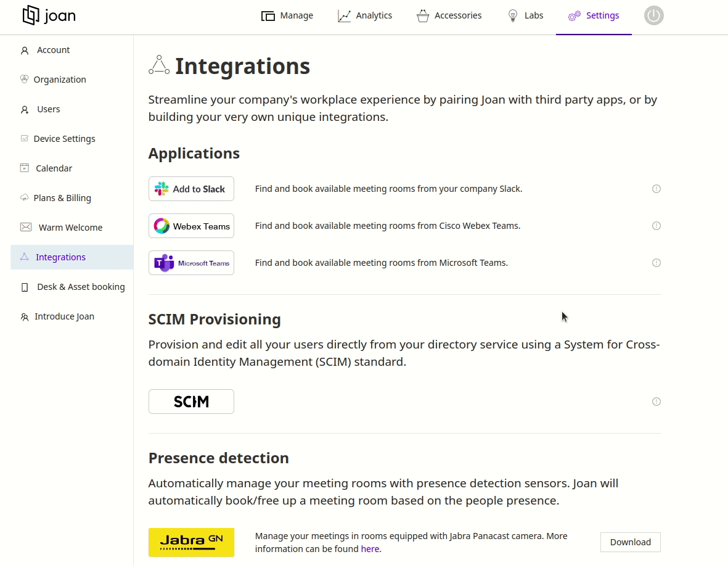Open the Analytics tab
Image resolution: width=728 pixels, height=565 pixels.
[365, 16]
